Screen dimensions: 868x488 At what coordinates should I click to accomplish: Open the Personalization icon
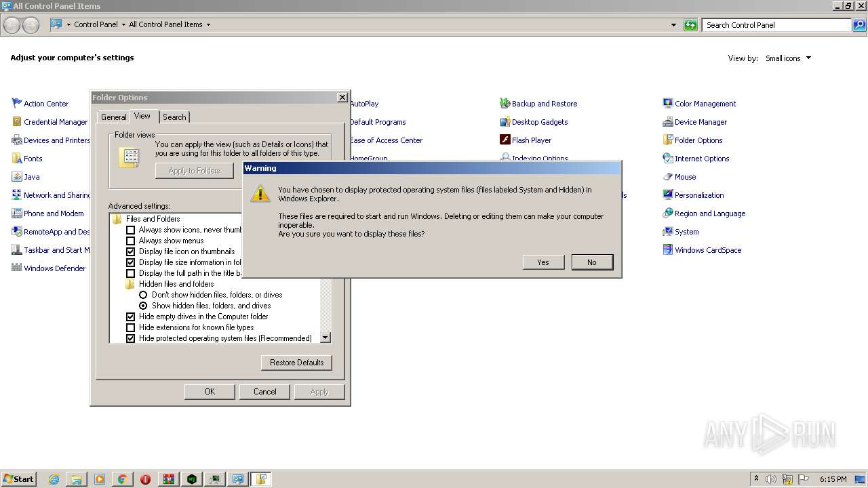click(x=668, y=195)
